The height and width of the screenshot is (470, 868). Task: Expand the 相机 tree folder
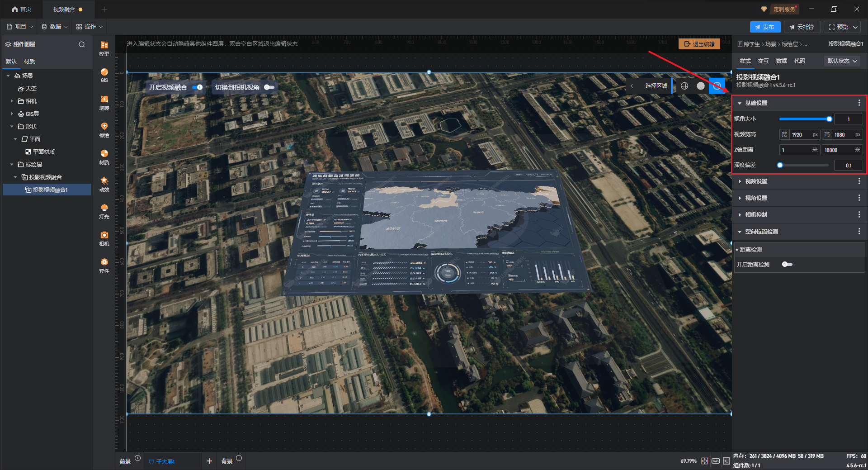(x=12, y=101)
